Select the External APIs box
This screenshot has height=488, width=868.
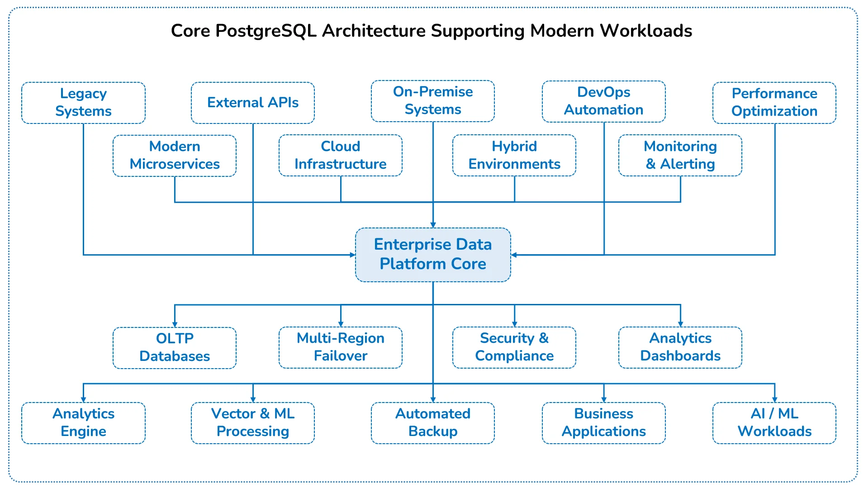tap(253, 103)
